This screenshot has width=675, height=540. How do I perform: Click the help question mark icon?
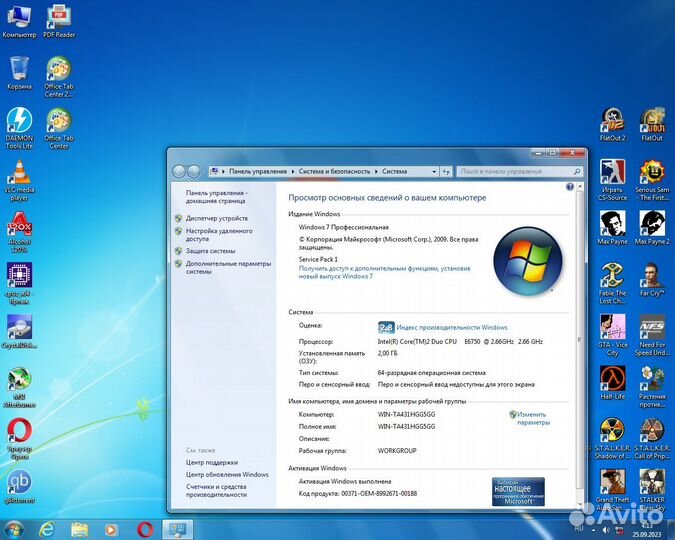coord(573,186)
